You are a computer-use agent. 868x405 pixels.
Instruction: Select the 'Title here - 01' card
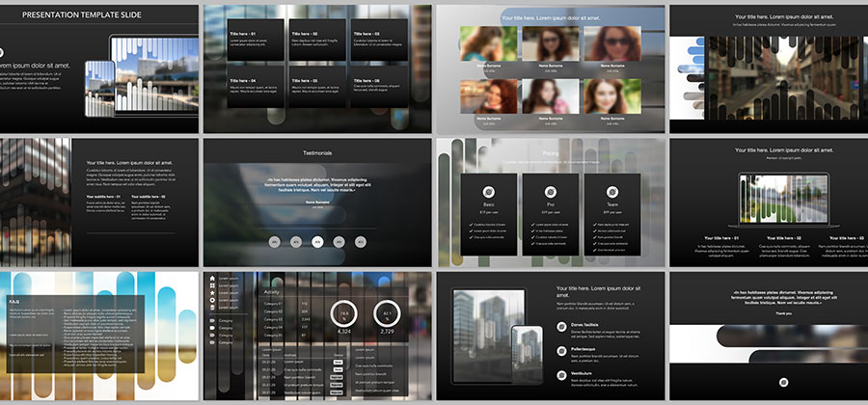tap(256, 40)
